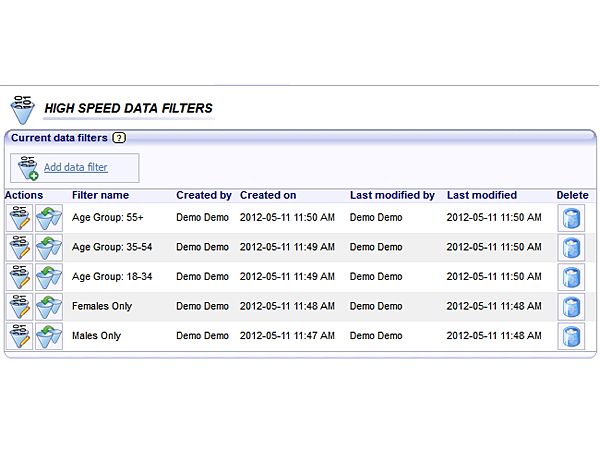Copy the Age Group: 18-34 filter
The height and width of the screenshot is (450, 600).
49,277
